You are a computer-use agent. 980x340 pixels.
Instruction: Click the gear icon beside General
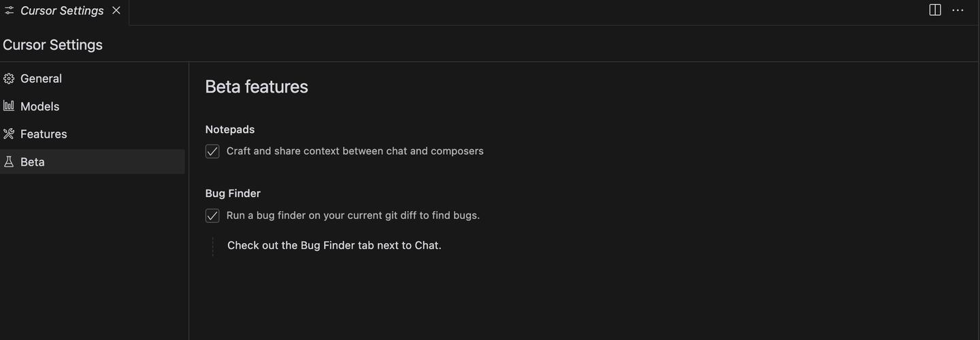coord(9,78)
